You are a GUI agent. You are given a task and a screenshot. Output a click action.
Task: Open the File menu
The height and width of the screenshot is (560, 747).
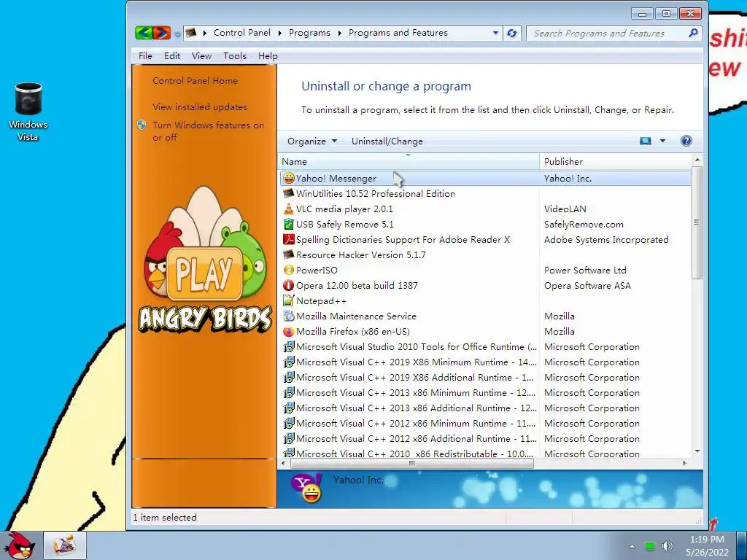point(145,55)
